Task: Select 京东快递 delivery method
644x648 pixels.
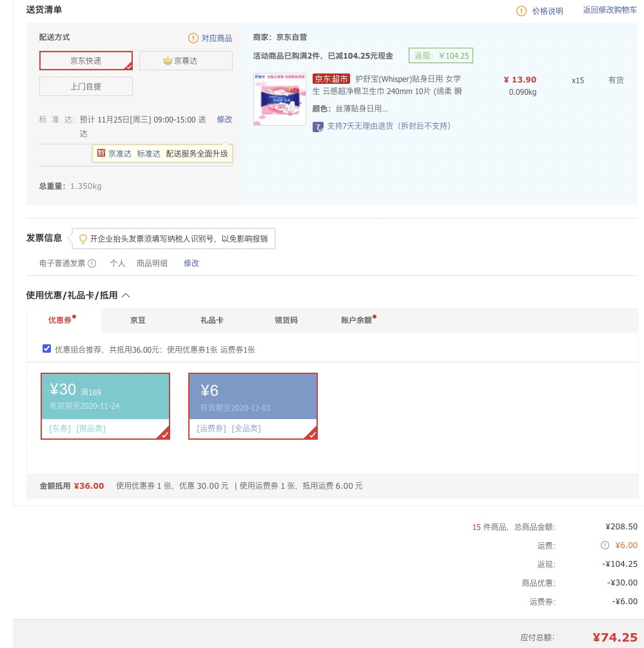Action: 86,61
